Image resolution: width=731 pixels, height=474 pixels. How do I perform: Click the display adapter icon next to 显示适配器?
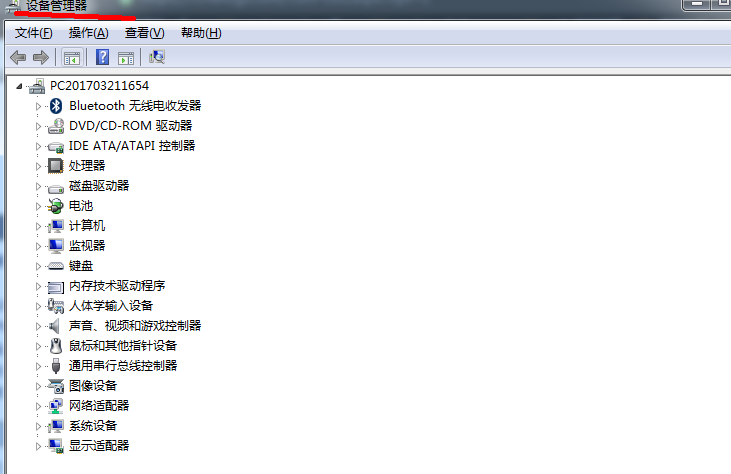pyautogui.click(x=56, y=446)
